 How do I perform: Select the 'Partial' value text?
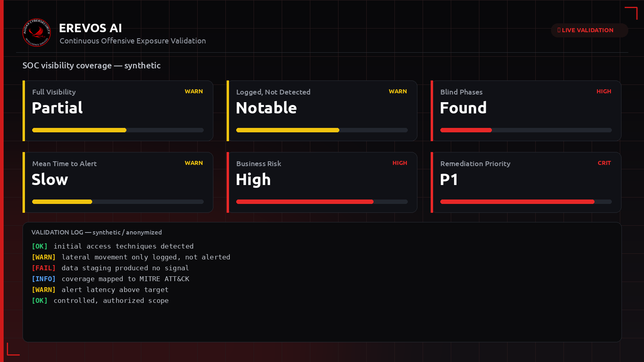pos(57,108)
